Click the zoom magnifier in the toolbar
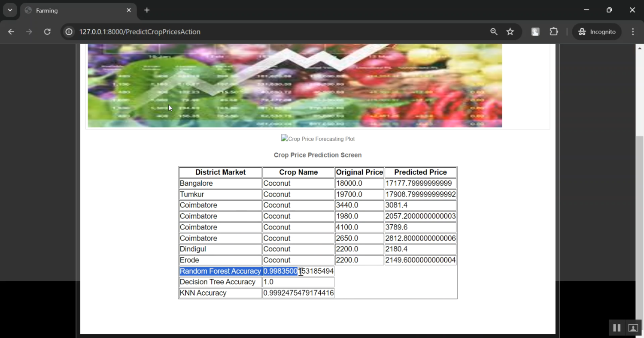 point(493,31)
